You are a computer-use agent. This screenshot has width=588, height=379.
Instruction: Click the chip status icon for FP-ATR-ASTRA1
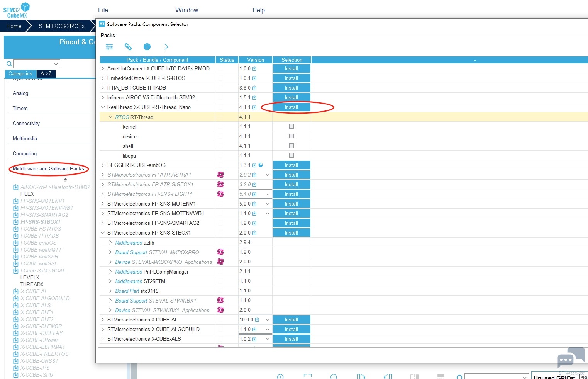[x=220, y=175]
